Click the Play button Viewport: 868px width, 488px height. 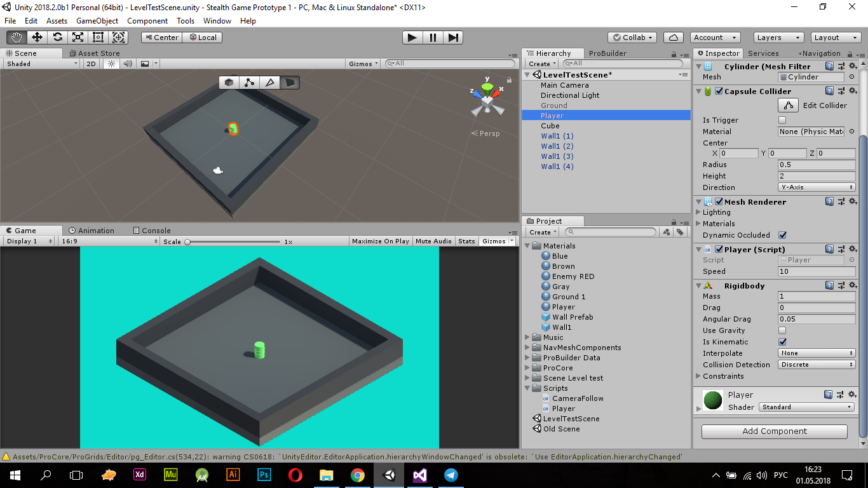[x=412, y=37]
